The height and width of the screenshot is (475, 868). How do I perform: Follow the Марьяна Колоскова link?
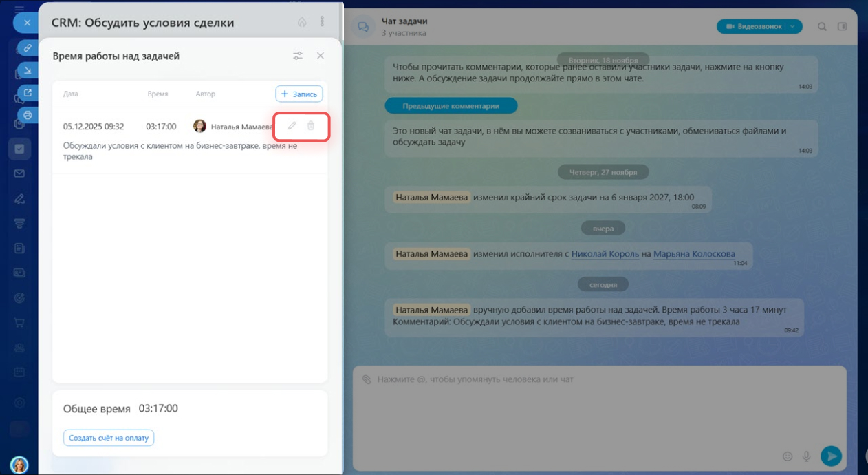[x=694, y=254]
